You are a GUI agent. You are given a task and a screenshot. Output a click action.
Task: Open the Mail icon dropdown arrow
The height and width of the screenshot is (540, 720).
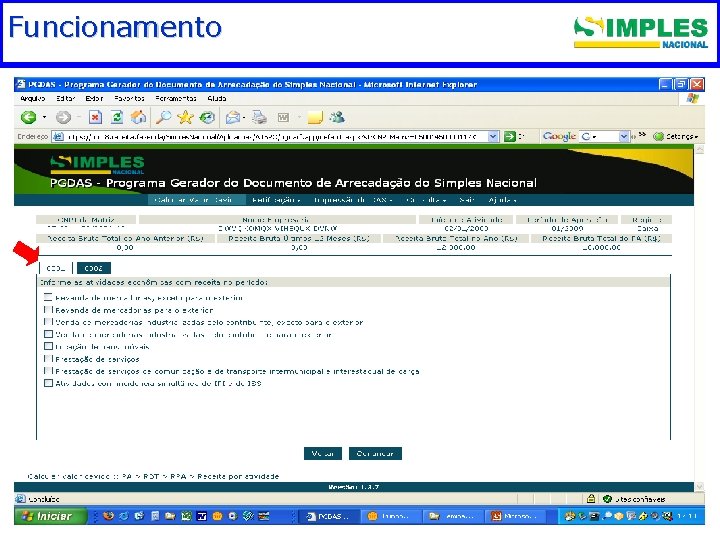(244, 118)
